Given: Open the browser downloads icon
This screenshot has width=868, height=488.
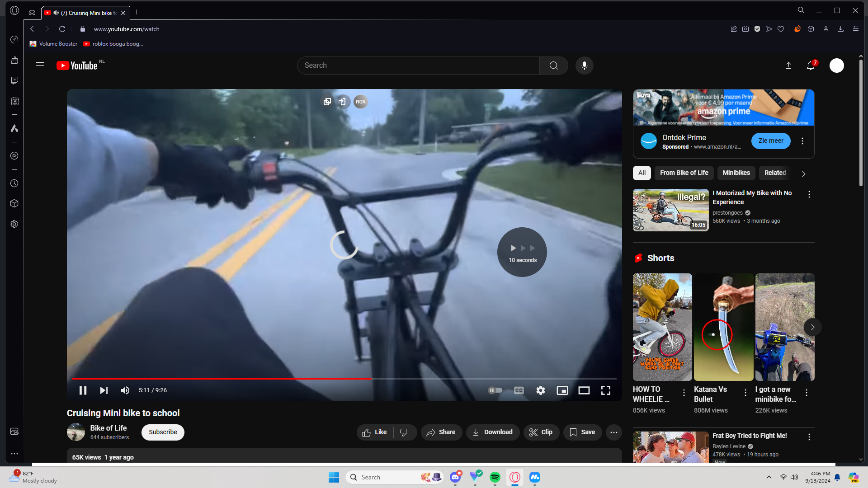Looking at the screenshot, I should 840,29.
